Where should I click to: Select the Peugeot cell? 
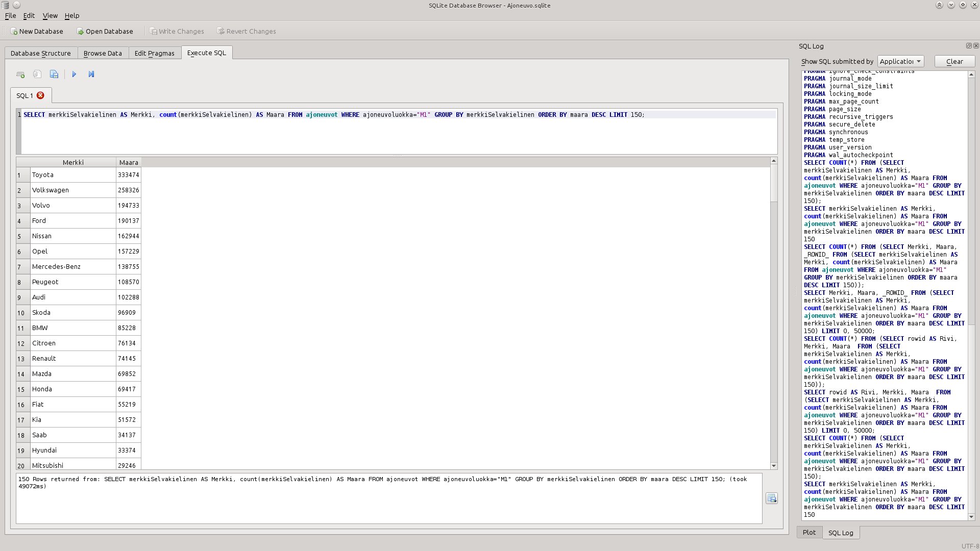click(73, 282)
